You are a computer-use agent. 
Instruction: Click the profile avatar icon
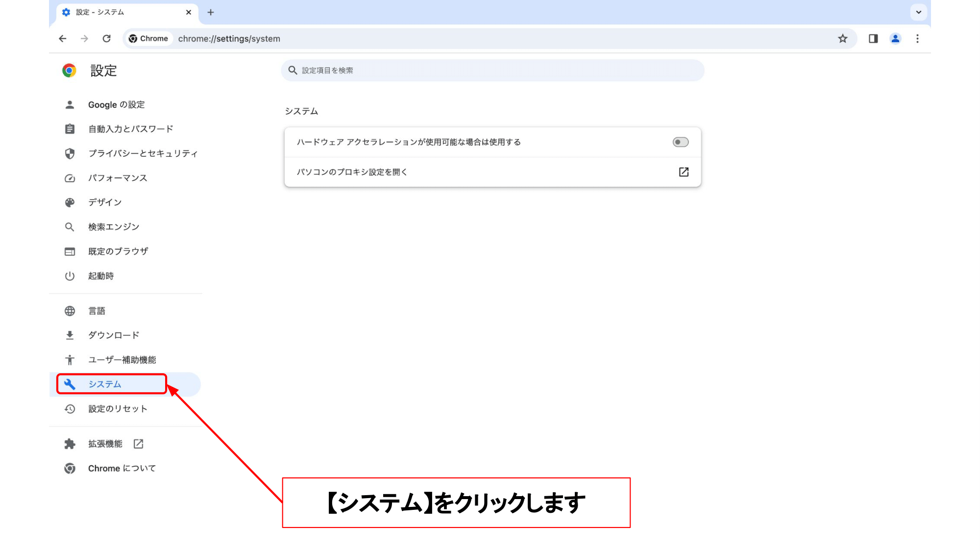pyautogui.click(x=895, y=39)
